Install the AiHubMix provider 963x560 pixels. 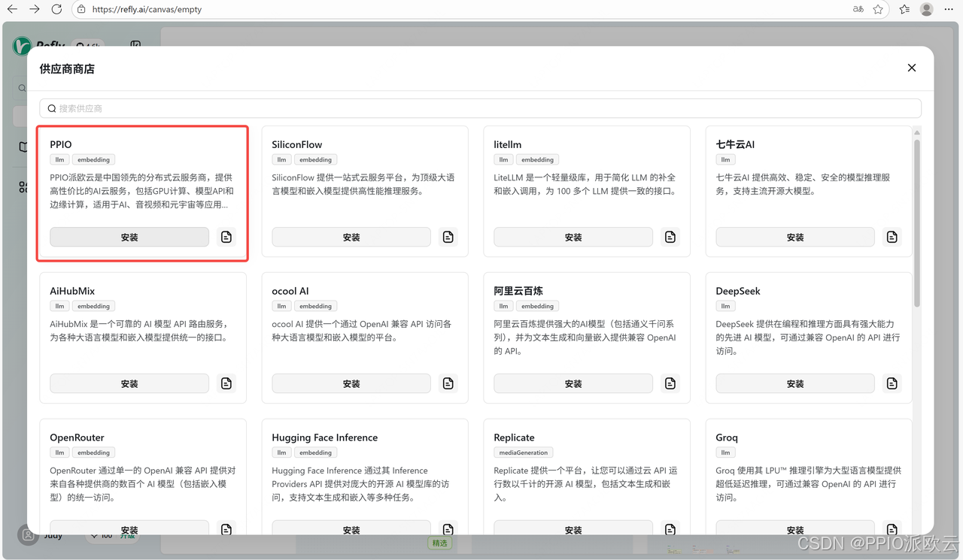point(129,383)
